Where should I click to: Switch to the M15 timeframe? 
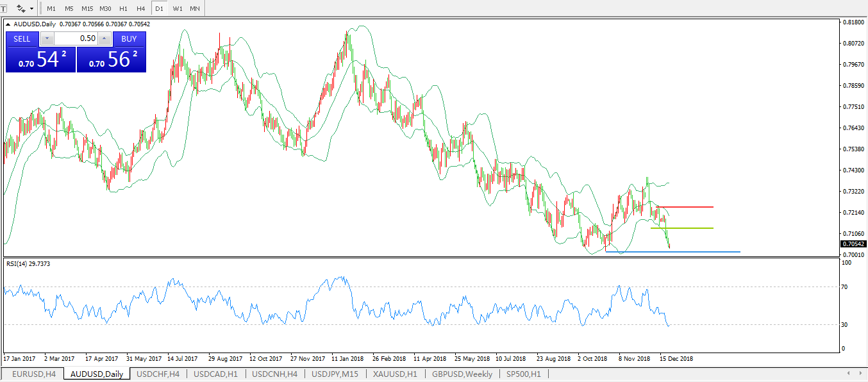[87, 8]
